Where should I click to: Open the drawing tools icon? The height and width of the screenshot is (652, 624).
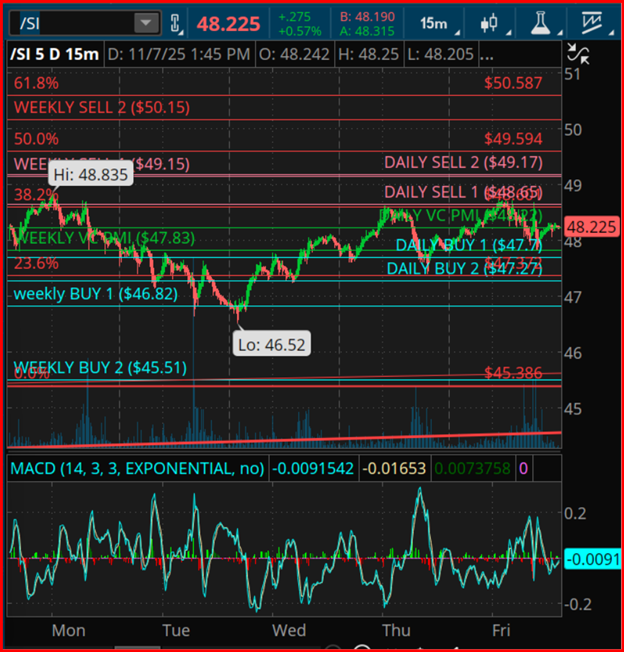click(x=593, y=23)
